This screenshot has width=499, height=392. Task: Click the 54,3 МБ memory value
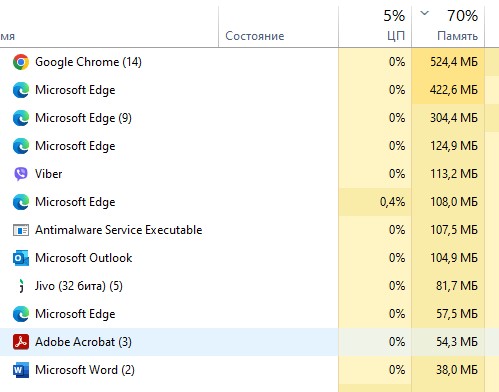point(457,342)
